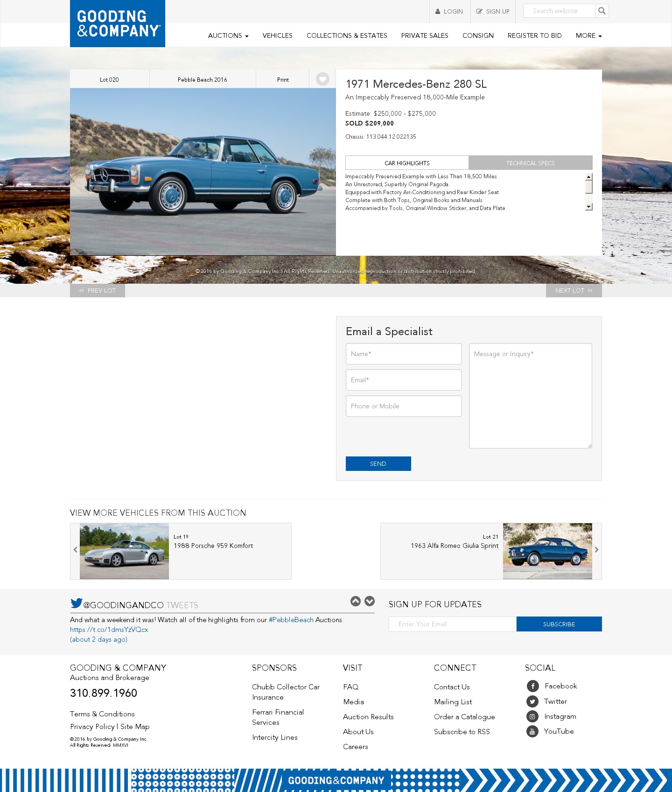Open the Mercedes-Benz 280 SL photo
The width and height of the screenshot is (672, 792).
203,172
